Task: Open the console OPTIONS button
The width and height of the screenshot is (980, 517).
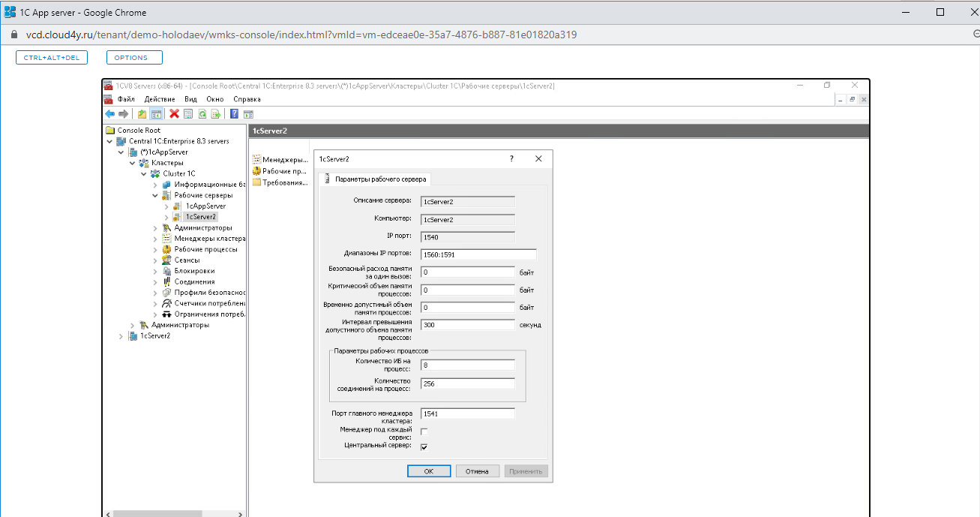Action: tap(134, 58)
